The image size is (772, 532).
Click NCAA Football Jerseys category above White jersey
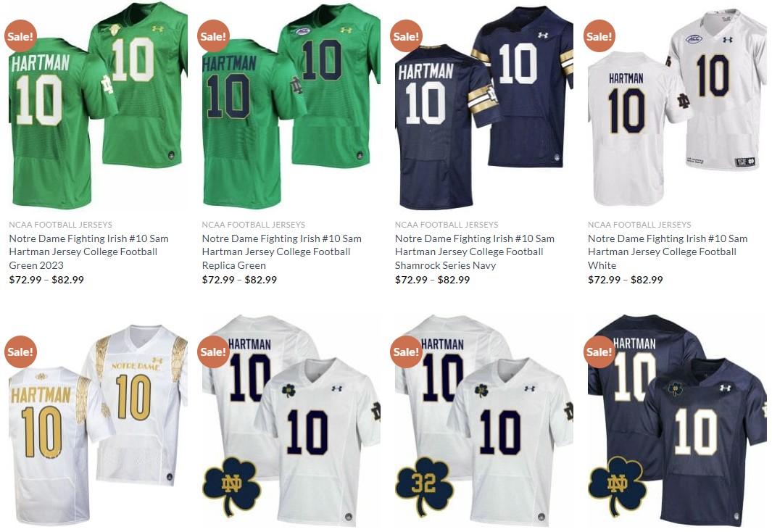pyautogui.click(x=639, y=225)
